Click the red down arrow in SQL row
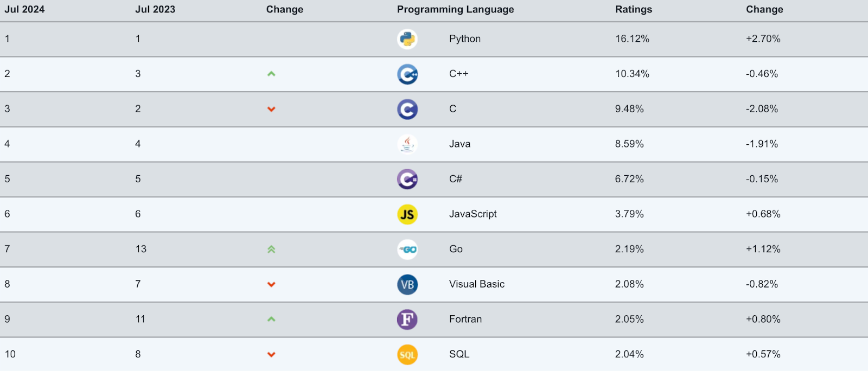Image resolution: width=868 pixels, height=371 pixels. (x=271, y=355)
